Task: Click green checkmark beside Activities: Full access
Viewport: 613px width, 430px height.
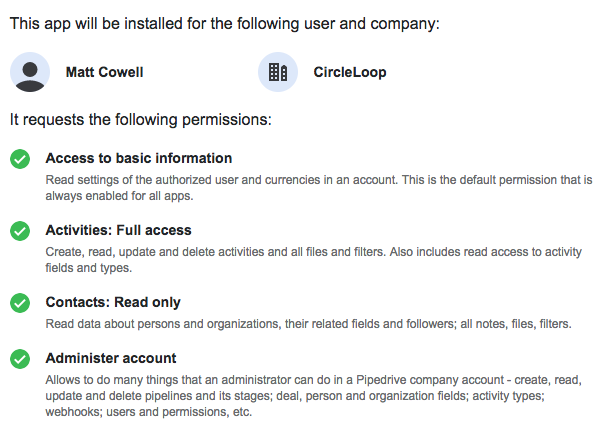Action: point(20,231)
